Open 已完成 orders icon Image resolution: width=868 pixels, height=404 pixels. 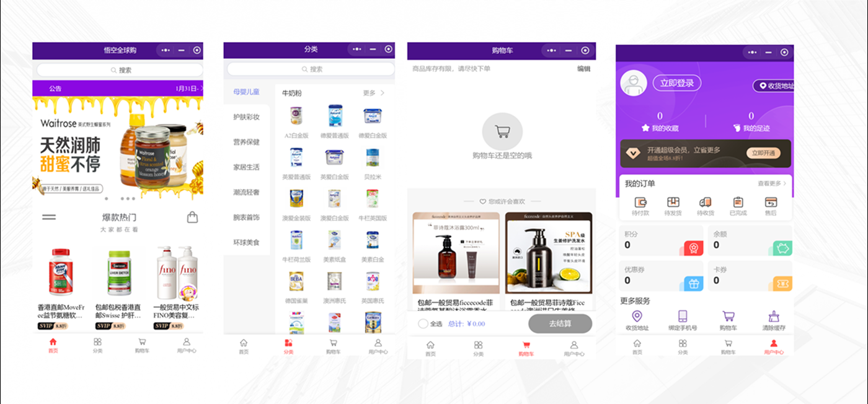pos(738,202)
